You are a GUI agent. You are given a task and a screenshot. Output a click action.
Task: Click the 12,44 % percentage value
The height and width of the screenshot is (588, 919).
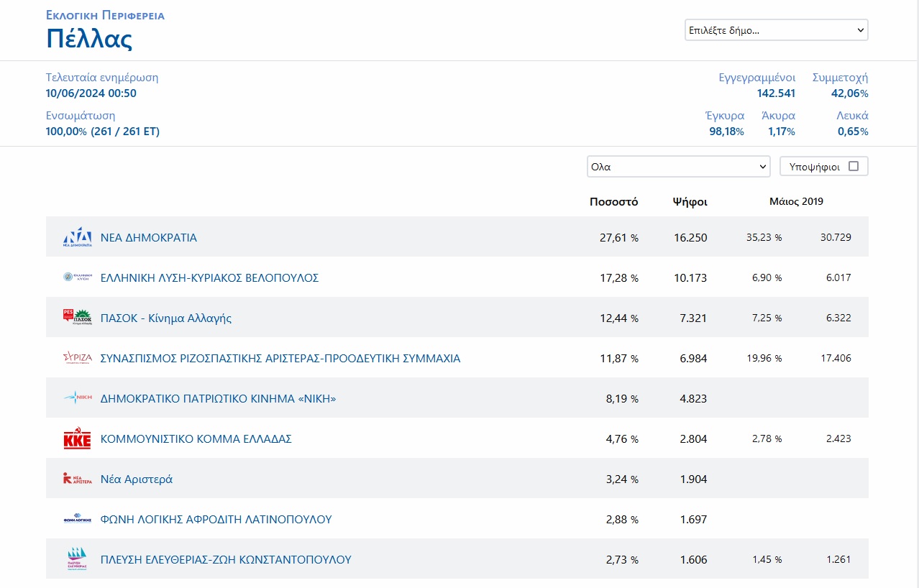click(618, 318)
